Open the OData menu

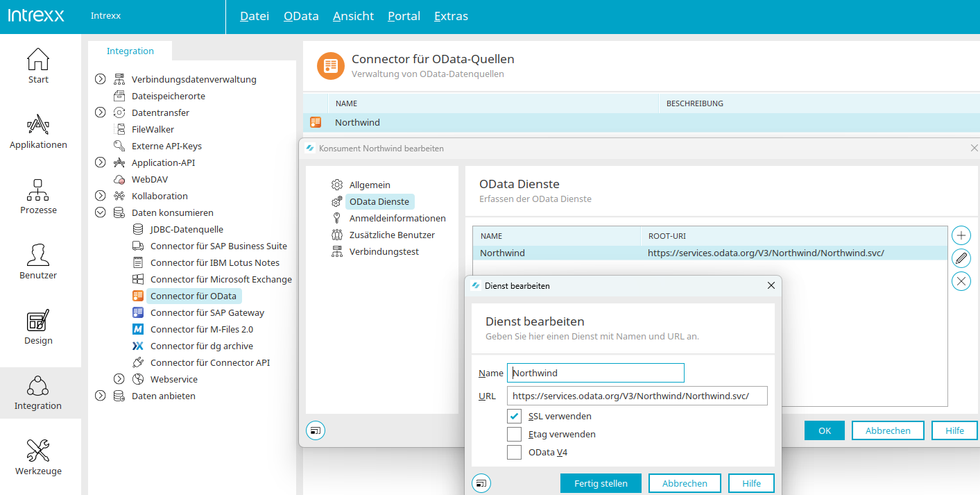click(301, 16)
